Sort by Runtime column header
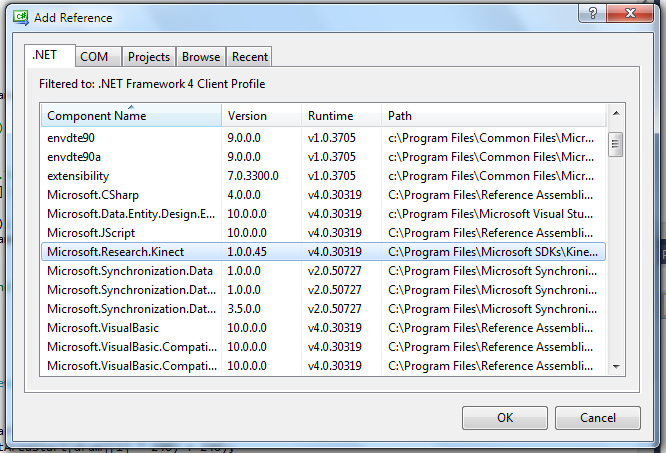The height and width of the screenshot is (453, 666). (341, 115)
